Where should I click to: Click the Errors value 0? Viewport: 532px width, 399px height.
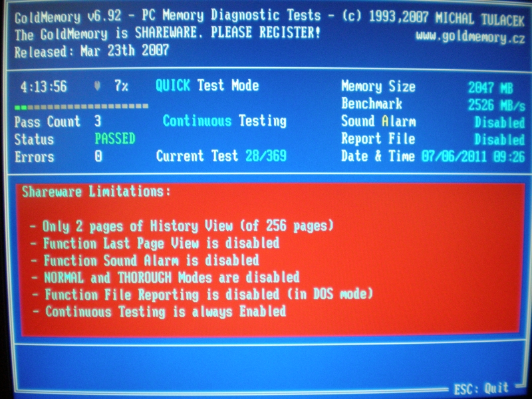pyautogui.click(x=98, y=156)
